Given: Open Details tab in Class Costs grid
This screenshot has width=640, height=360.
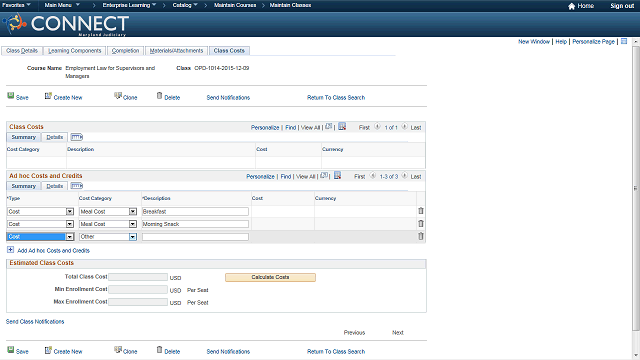Looking at the screenshot, I should tap(55, 137).
